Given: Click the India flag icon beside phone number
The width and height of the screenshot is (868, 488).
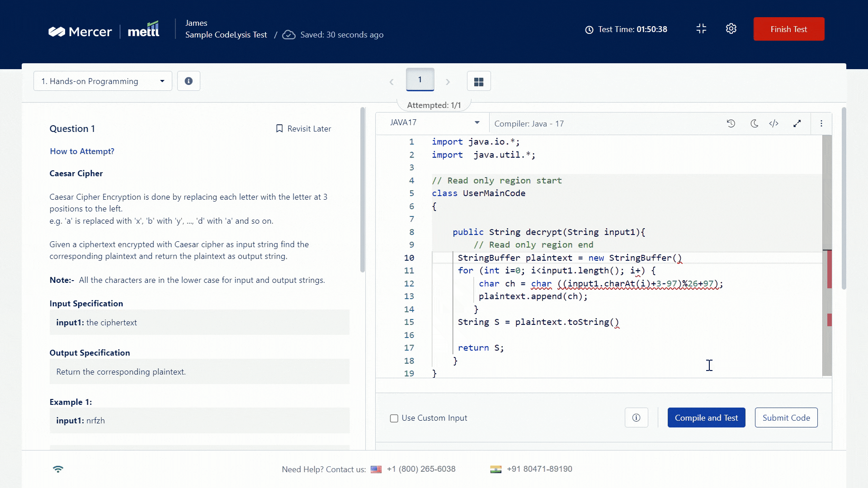Looking at the screenshot, I should click(495, 469).
